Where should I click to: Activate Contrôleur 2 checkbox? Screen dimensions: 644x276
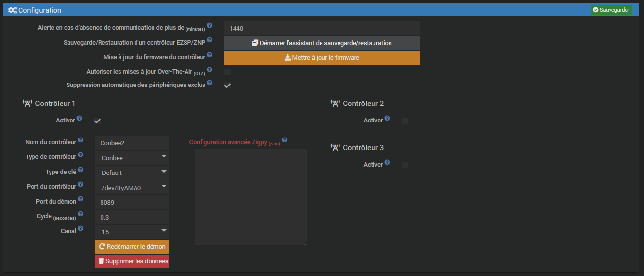point(405,121)
